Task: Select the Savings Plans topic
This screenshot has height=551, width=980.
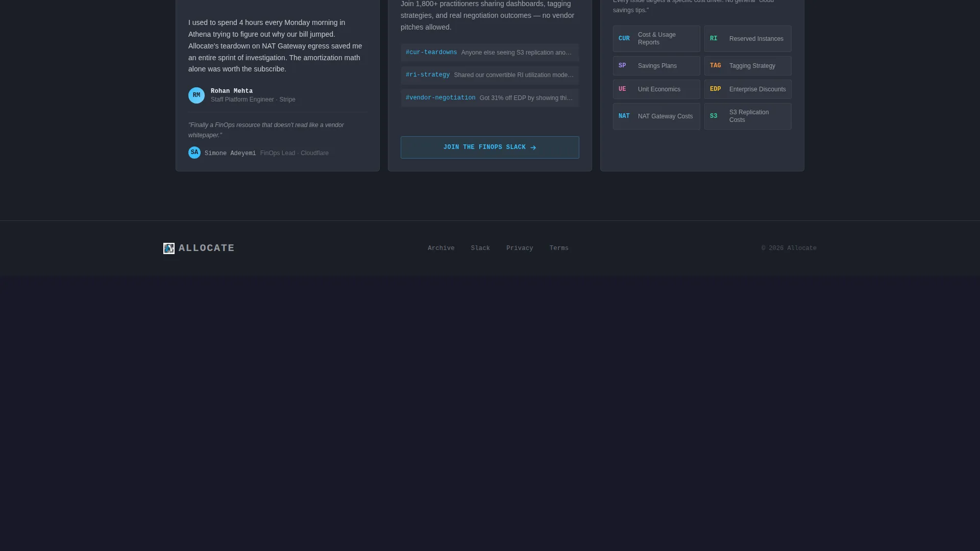Action: pos(656,66)
